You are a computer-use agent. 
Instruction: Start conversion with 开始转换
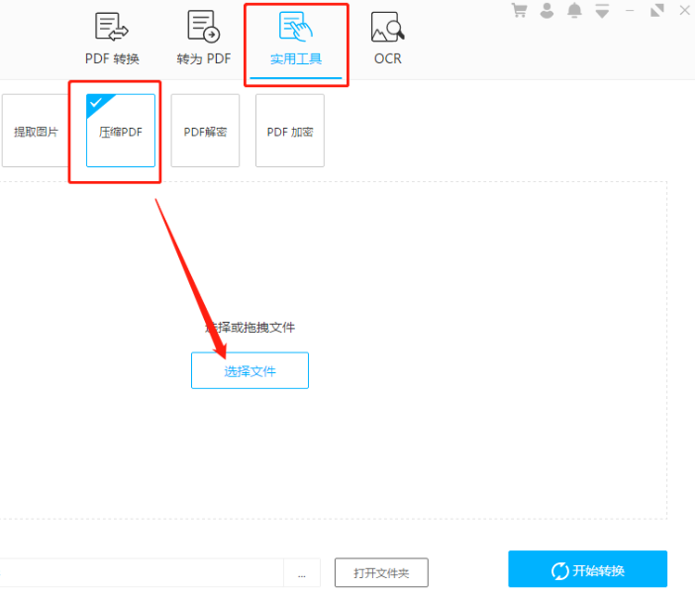(588, 569)
